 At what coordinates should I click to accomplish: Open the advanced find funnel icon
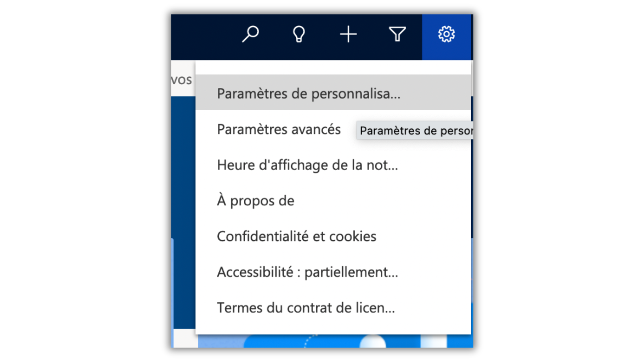click(397, 34)
